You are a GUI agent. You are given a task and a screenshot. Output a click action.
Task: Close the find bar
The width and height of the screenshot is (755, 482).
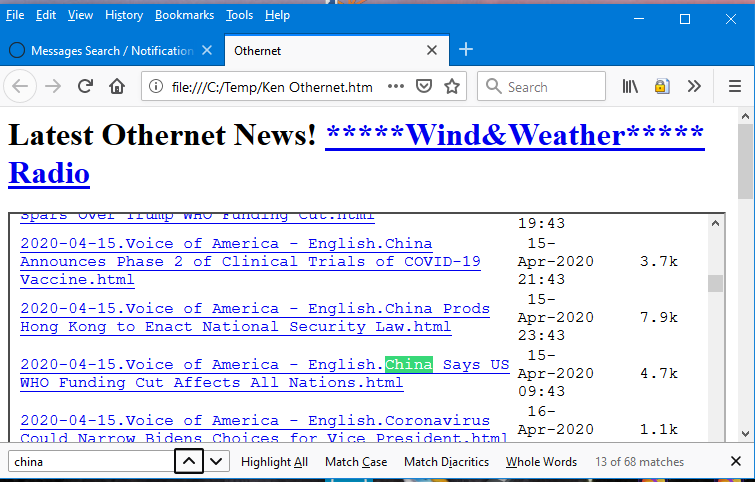click(x=736, y=461)
